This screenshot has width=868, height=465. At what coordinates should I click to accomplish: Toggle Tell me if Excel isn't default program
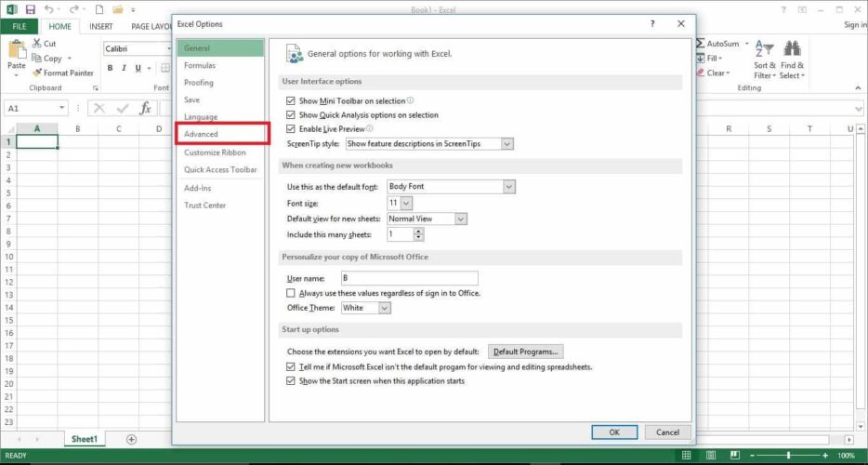[x=291, y=367]
